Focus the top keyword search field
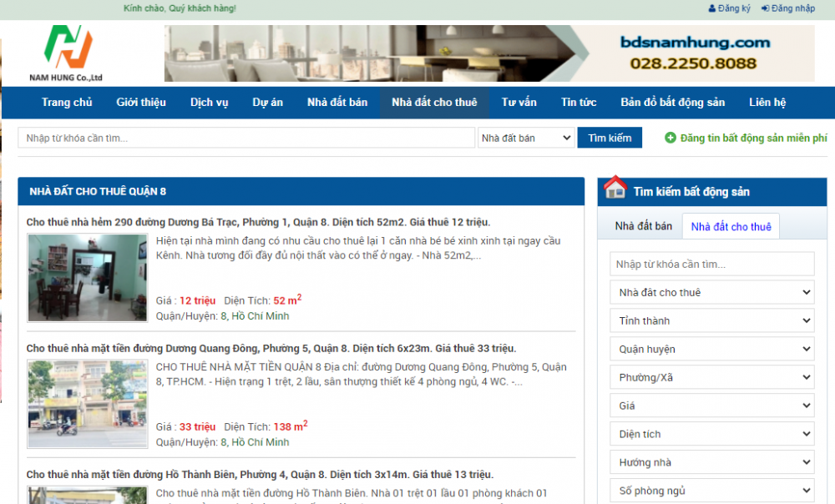This screenshot has height=504, width=835. point(246,138)
